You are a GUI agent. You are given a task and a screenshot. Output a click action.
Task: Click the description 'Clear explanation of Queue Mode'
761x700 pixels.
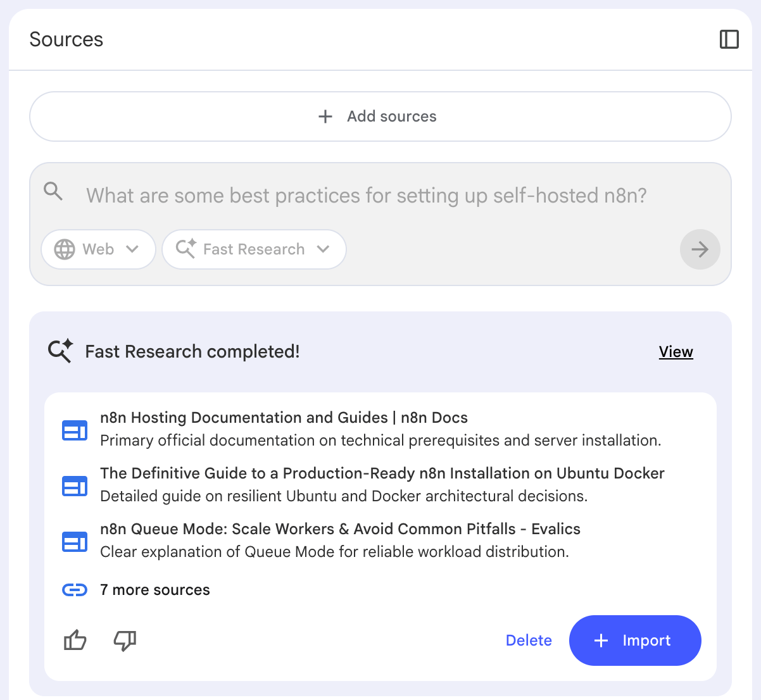[x=334, y=552]
